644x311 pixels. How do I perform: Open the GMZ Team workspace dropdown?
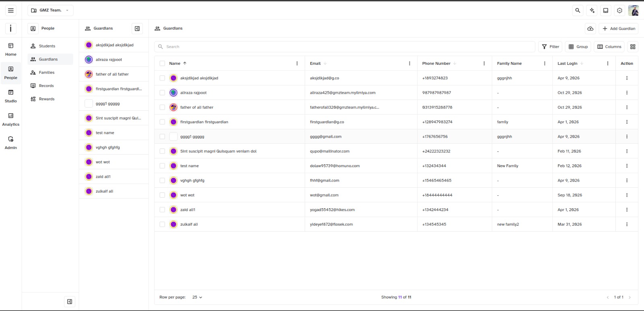coord(50,10)
